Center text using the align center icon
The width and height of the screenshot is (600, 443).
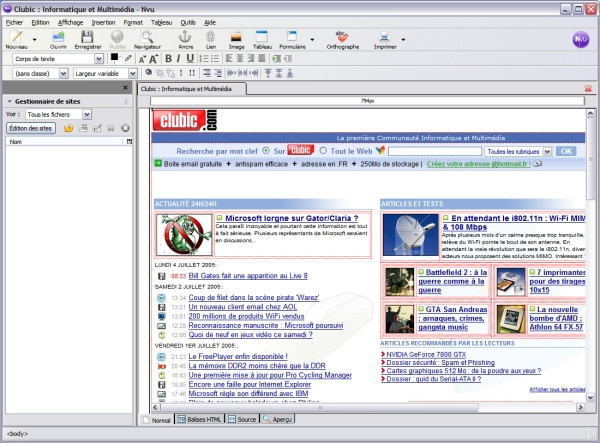click(x=240, y=59)
